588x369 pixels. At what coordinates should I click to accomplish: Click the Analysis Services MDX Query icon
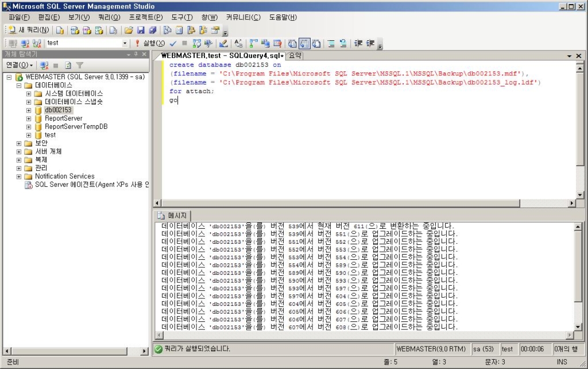[x=75, y=30]
